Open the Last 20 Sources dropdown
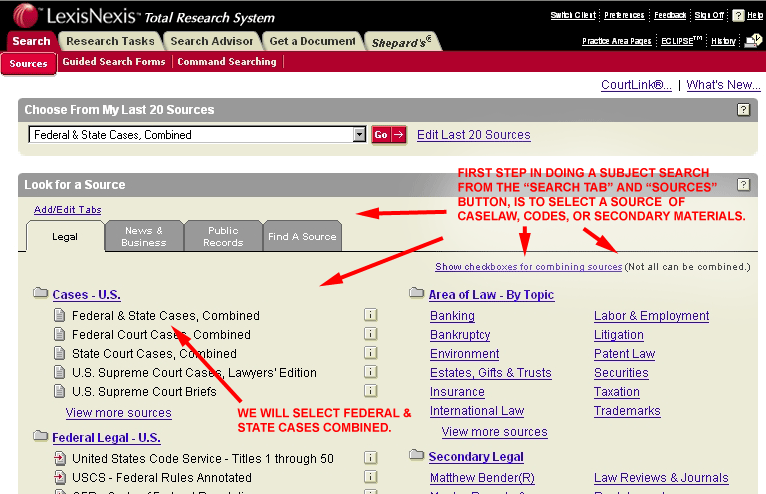The height and width of the screenshot is (494, 766). pyautogui.click(x=360, y=134)
